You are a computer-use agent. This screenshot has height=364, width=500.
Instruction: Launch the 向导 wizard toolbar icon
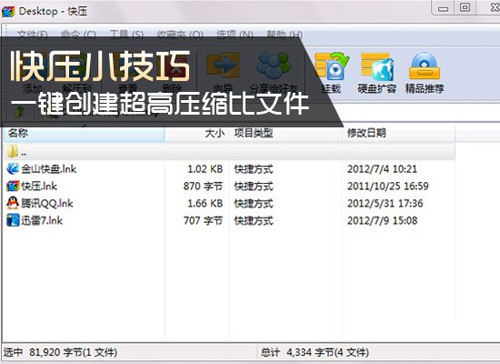click(x=223, y=65)
